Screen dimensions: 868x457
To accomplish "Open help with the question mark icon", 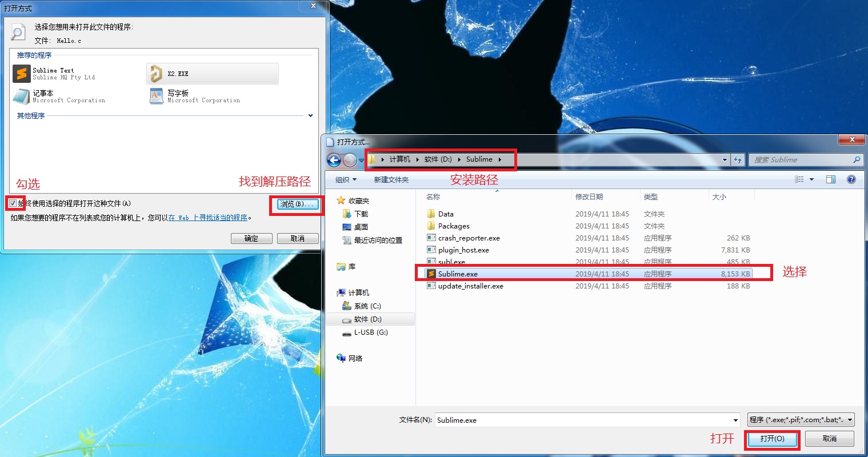I will [851, 179].
